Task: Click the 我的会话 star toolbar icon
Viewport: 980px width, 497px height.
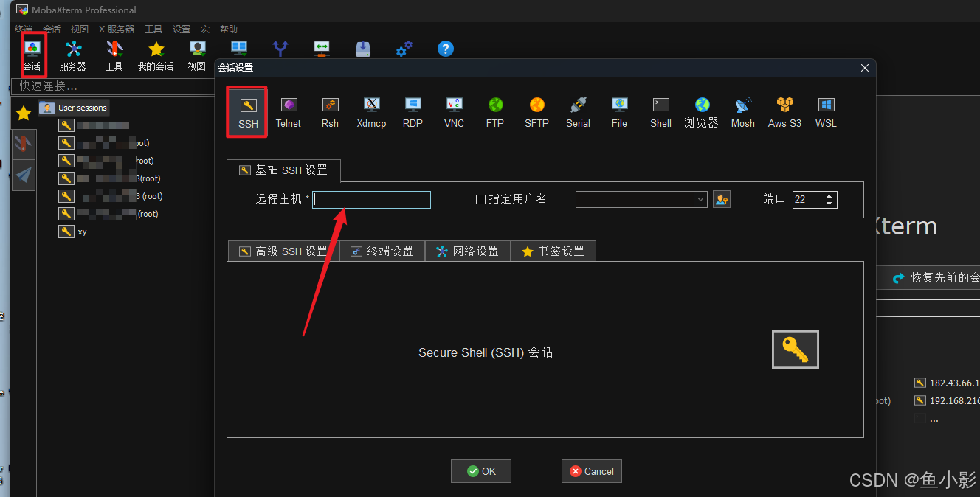Action: pos(155,56)
